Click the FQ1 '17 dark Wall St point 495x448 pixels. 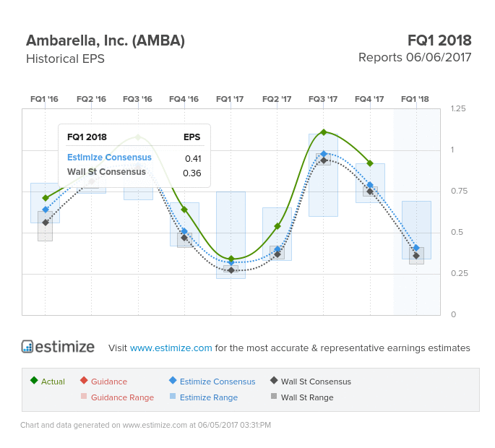[x=231, y=270]
